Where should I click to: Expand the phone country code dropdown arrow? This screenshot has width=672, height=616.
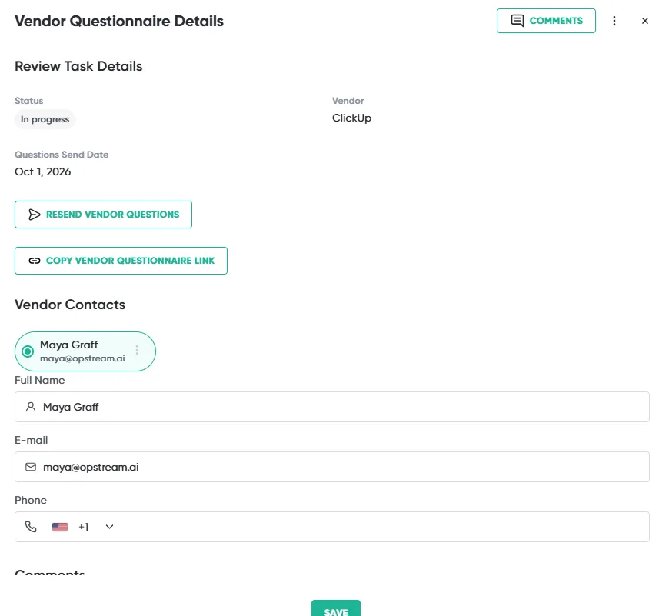(110, 527)
